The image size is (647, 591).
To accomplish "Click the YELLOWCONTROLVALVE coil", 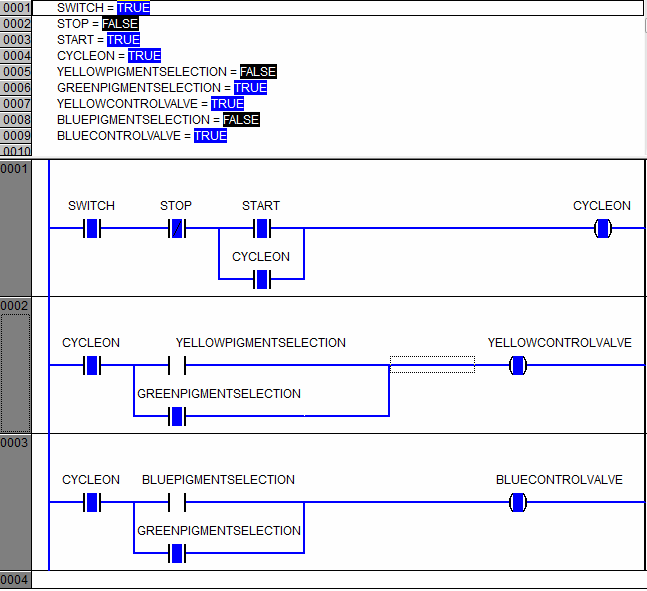I will pyautogui.click(x=518, y=365).
